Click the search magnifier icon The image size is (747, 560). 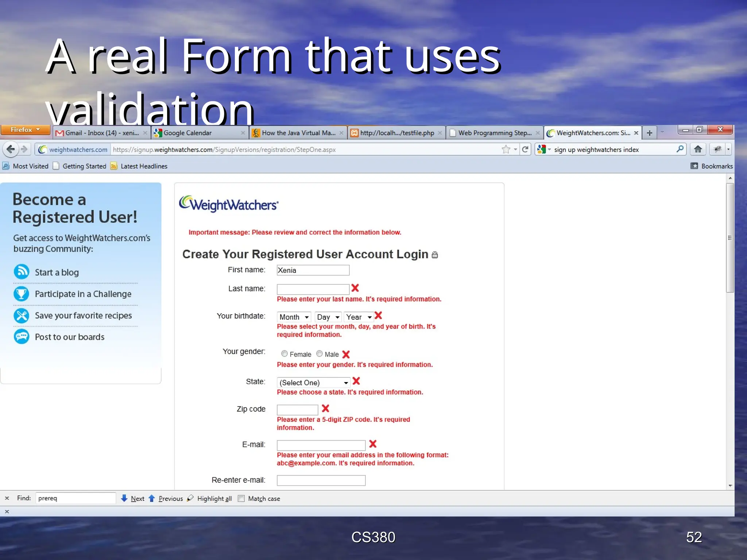point(680,149)
